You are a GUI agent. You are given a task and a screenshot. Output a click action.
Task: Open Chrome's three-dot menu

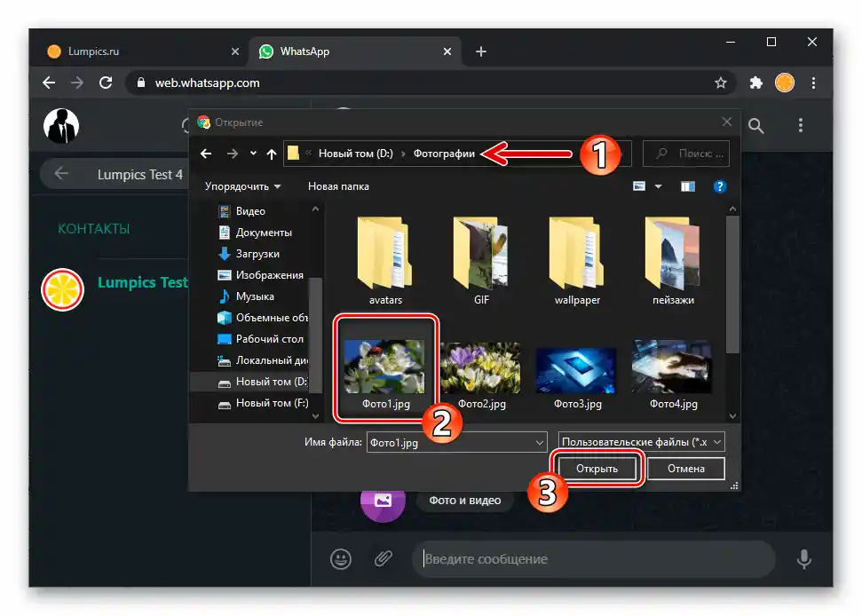click(813, 83)
